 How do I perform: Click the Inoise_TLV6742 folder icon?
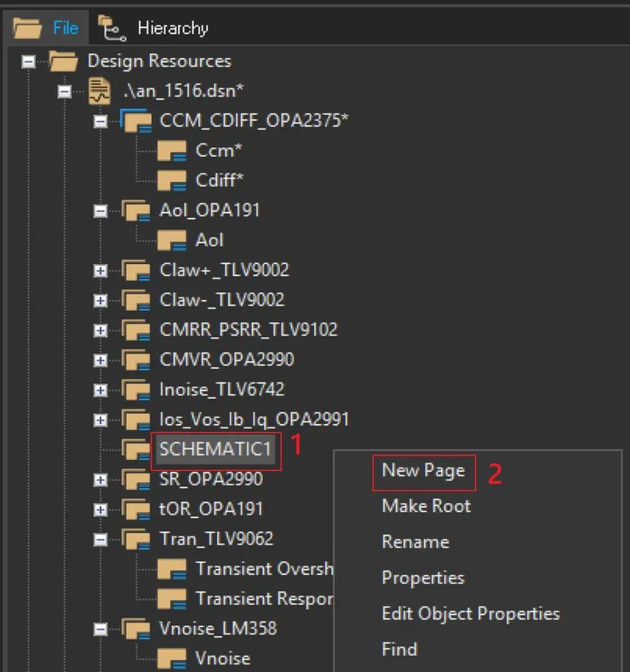point(136,390)
